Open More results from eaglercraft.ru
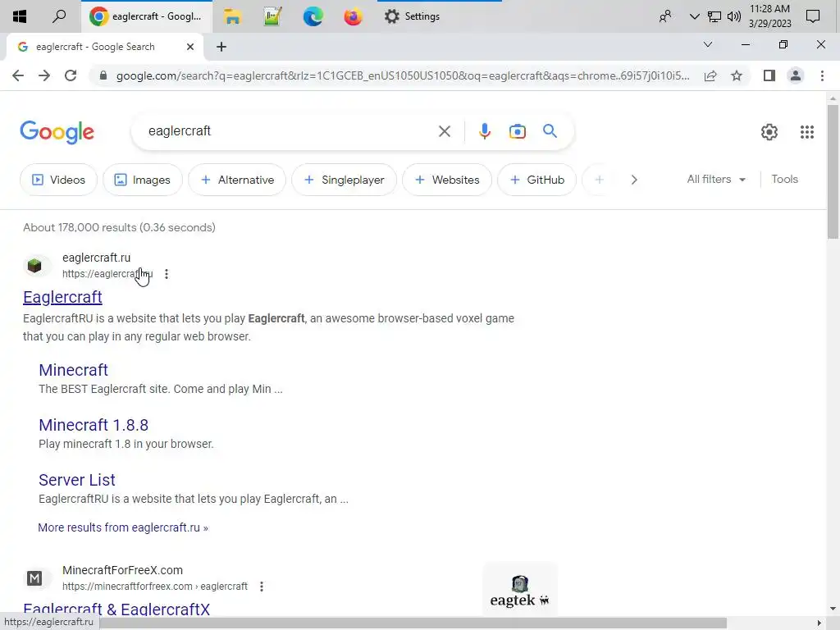Screen dimensions: 840x630 tap(123, 527)
